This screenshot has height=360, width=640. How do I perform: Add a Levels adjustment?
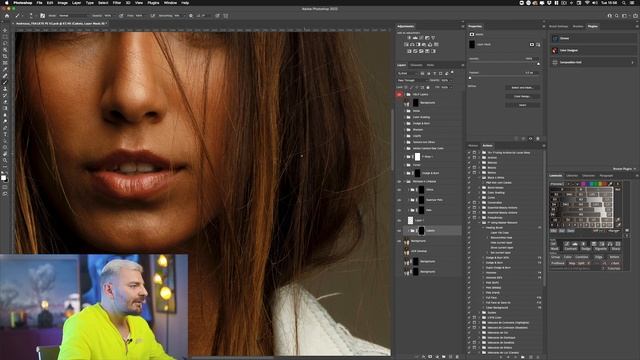[x=415, y=38]
